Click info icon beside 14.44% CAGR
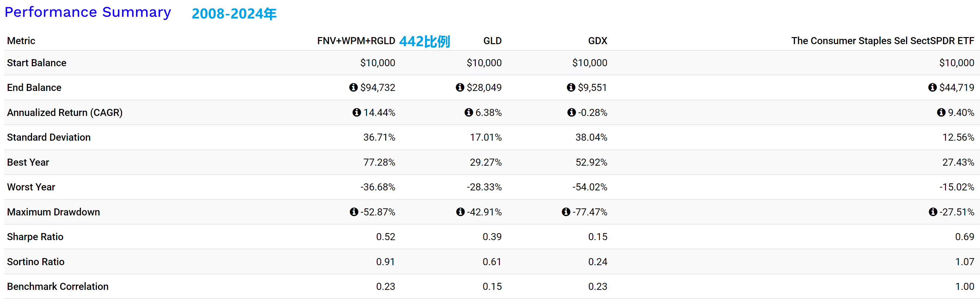This screenshot has height=299, width=980. pyautogui.click(x=356, y=112)
